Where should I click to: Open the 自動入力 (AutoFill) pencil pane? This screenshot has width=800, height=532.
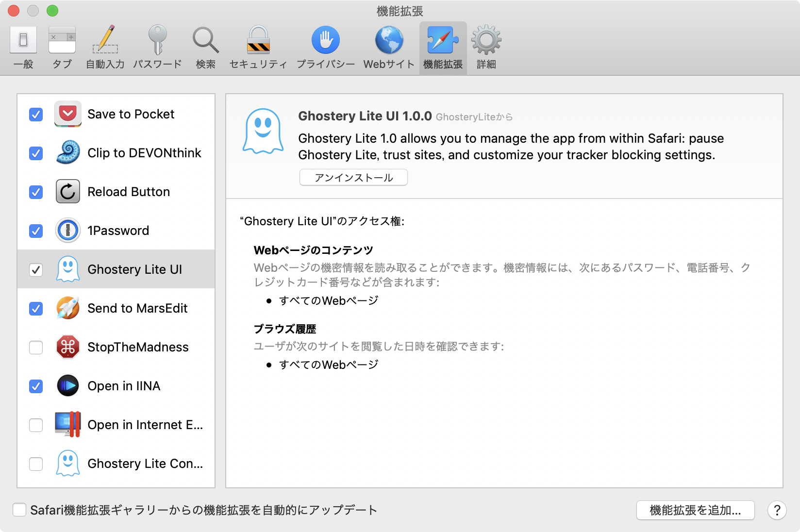pos(105,48)
